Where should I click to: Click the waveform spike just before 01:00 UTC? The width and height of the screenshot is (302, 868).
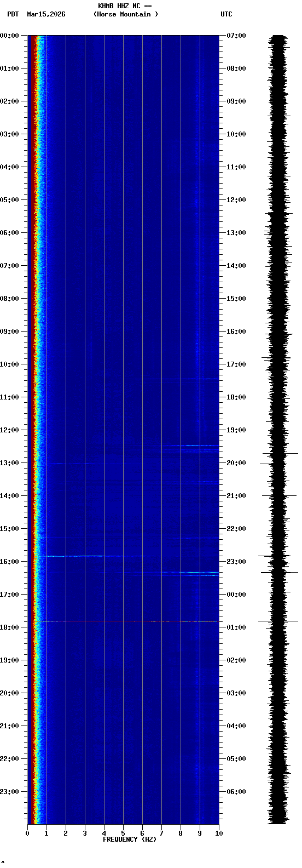pos(278,621)
